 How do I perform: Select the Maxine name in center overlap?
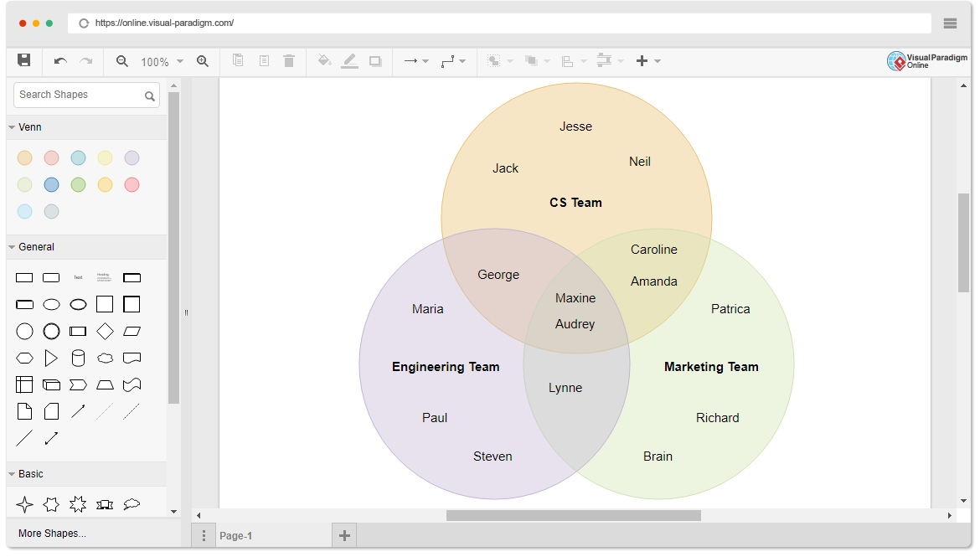pyautogui.click(x=575, y=298)
